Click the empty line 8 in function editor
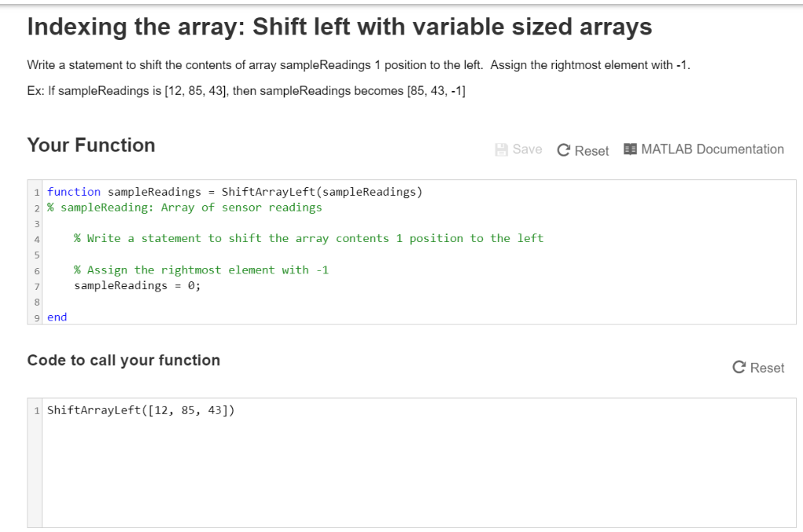The height and width of the screenshot is (532, 803). pyautogui.click(x=419, y=302)
